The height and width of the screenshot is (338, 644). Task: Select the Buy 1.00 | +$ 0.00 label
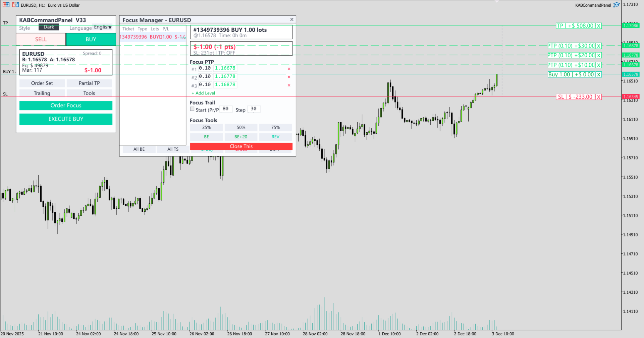(x=571, y=74)
